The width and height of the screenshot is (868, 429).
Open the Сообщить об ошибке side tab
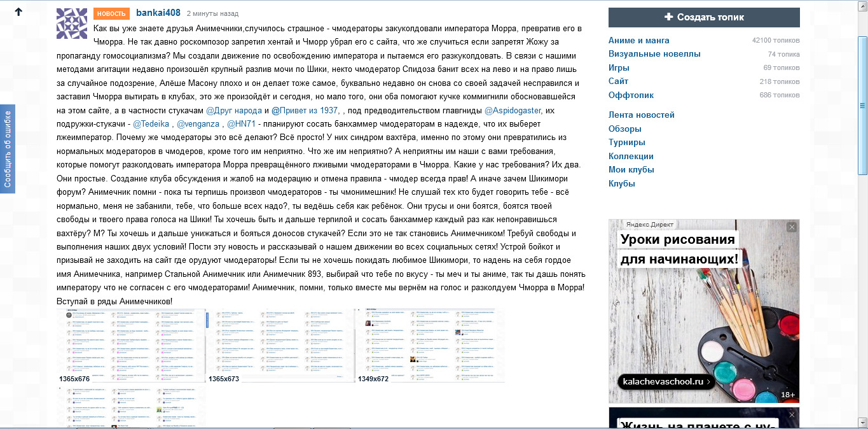tap(8, 149)
